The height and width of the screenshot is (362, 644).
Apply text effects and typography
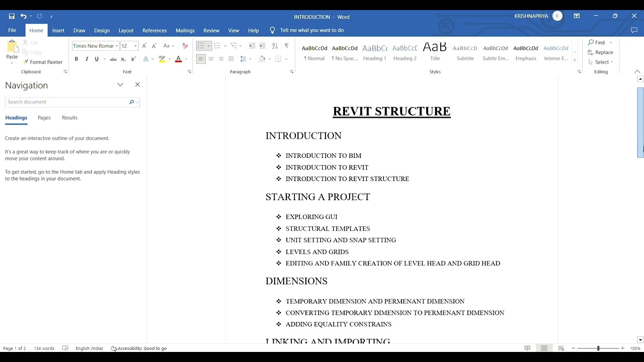146,59
